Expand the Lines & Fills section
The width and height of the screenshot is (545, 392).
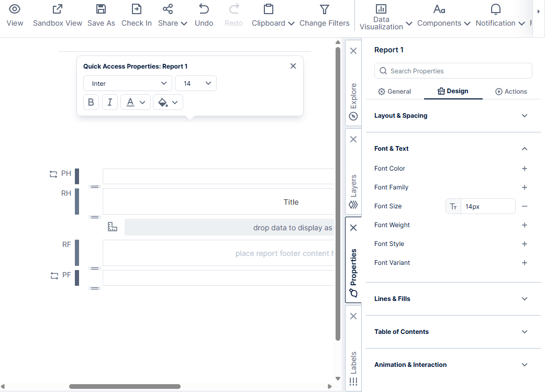(453, 299)
